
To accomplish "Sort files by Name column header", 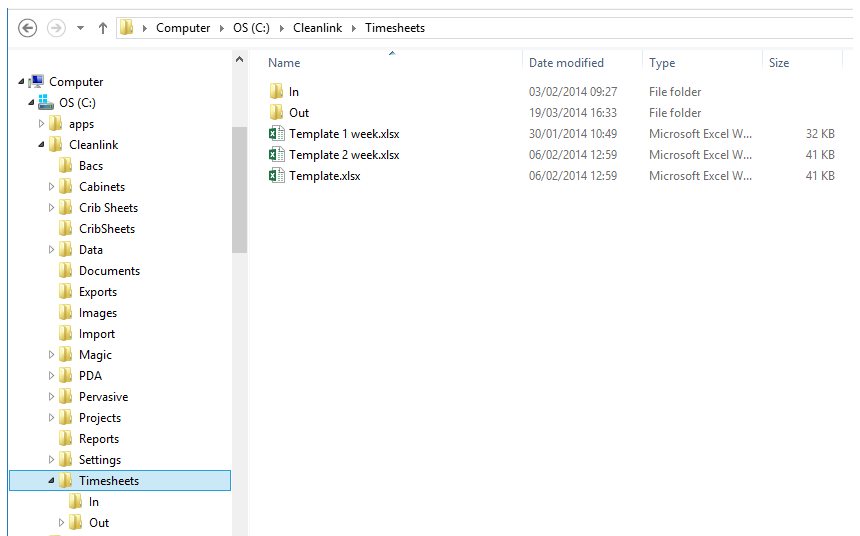I will pos(285,63).
